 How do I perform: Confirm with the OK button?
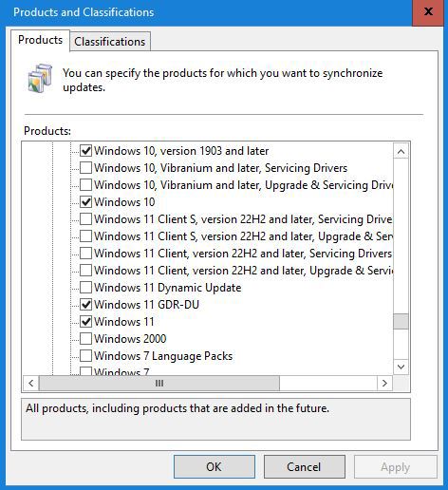click(215, 466)
